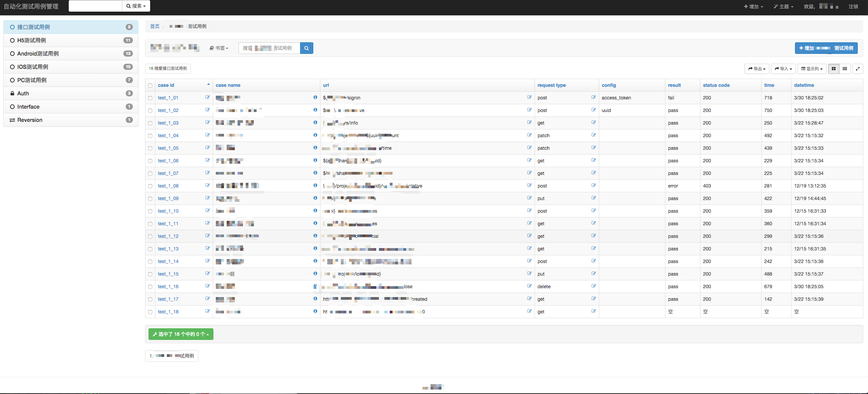The width and height of the screenshot is (868, 394).
Task: Click url edit icon for test_1_08
Action: coord(529,185)
